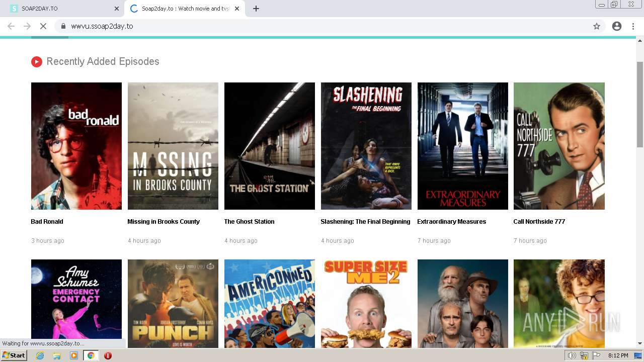
Task: Click the volume speaker tray icon
Action: (x=572, y=355)
